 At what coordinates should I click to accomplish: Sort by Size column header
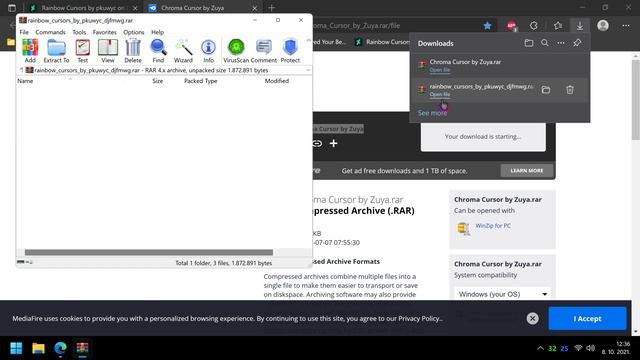coord(158,81)
